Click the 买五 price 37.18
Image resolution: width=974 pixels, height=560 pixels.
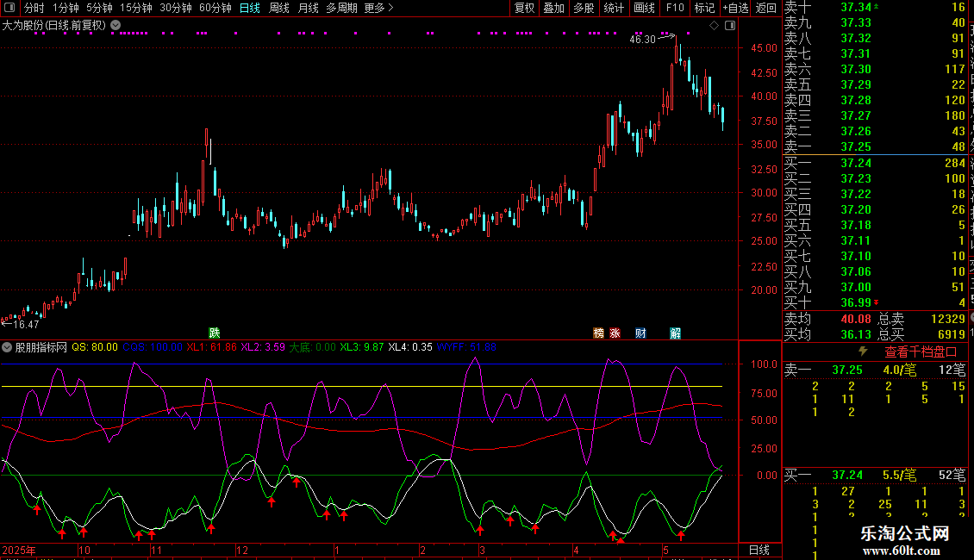(856, 226)
